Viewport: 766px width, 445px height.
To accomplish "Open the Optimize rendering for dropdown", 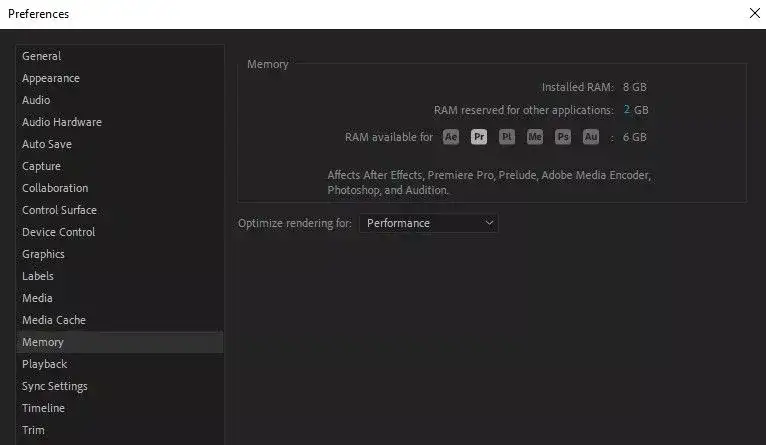I will pos(428,223).
